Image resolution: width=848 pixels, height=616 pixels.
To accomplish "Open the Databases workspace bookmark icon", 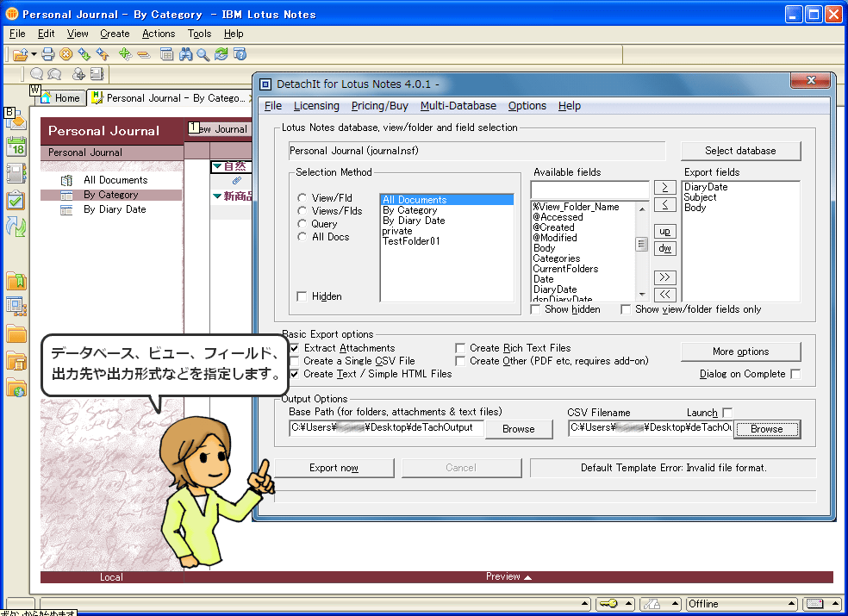I will 16,307.
